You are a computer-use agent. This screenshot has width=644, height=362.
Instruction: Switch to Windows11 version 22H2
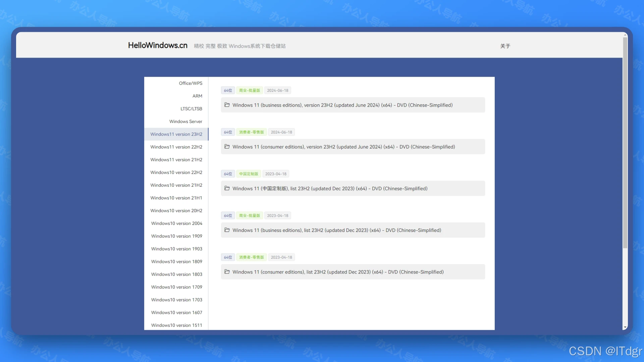point(176,147)
